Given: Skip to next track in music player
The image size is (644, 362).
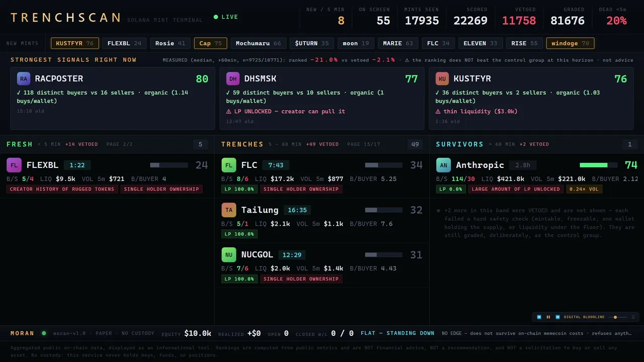Looking at the screenshot, I should (x=557, y=317).
